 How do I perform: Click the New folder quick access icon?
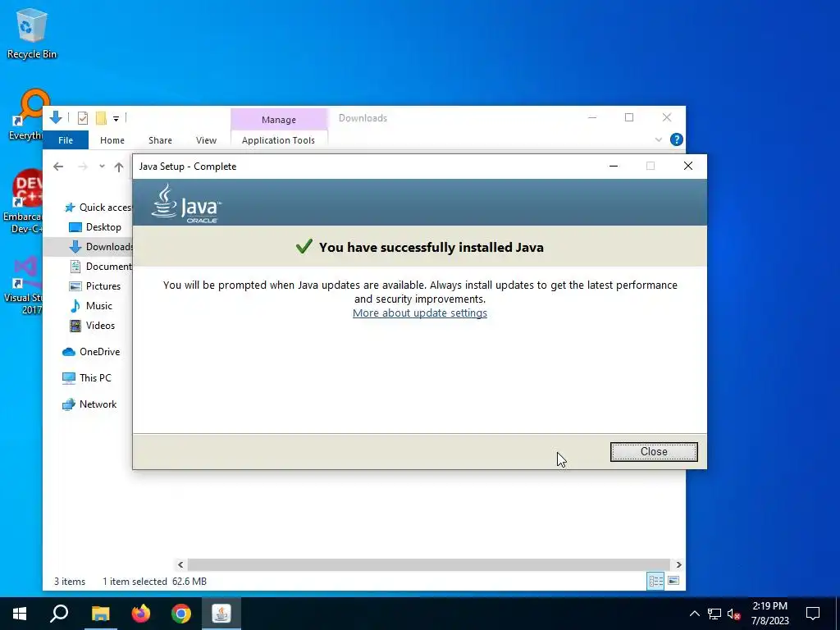[101, 118]
